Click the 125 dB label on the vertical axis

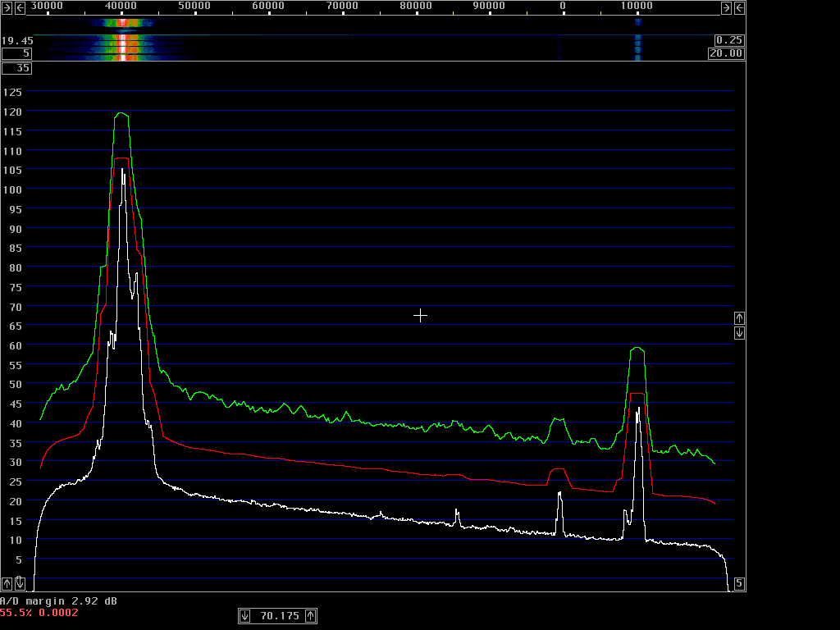[x=12, y=92]
